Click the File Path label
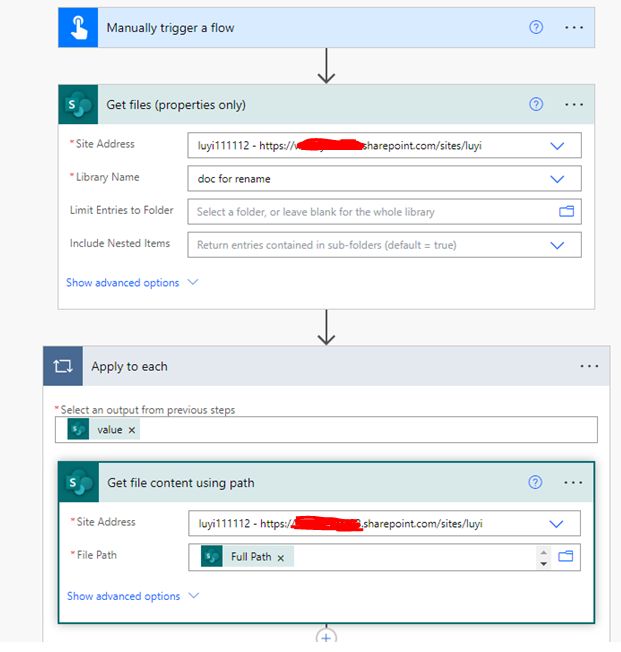621x652 pixels. 96,555
